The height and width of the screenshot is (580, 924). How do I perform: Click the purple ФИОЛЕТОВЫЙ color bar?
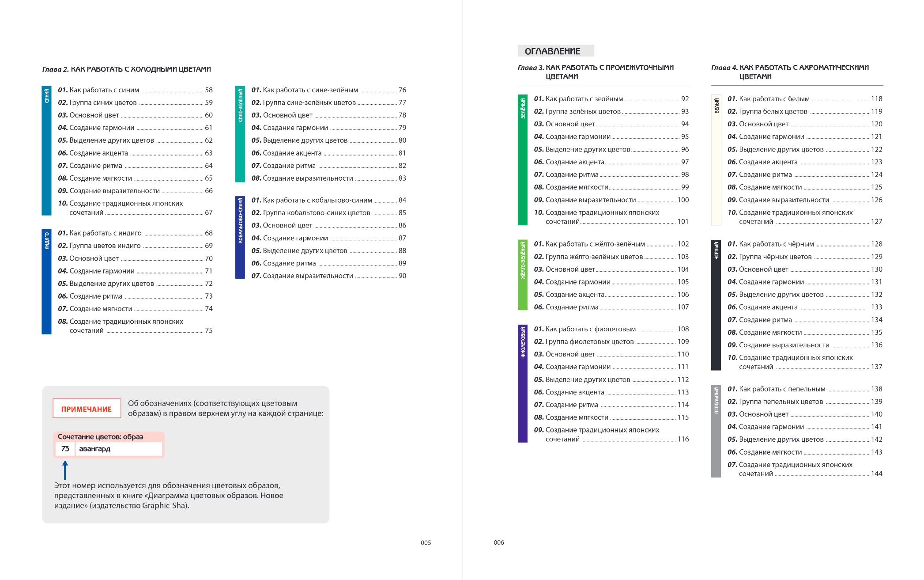click(522, 383)
